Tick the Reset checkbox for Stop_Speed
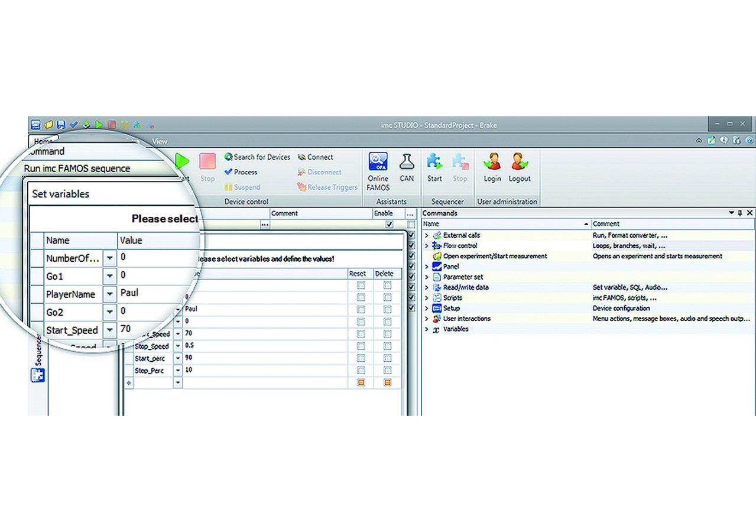The width and height of the screenshot is (756, 532). [x=361, y=346]
